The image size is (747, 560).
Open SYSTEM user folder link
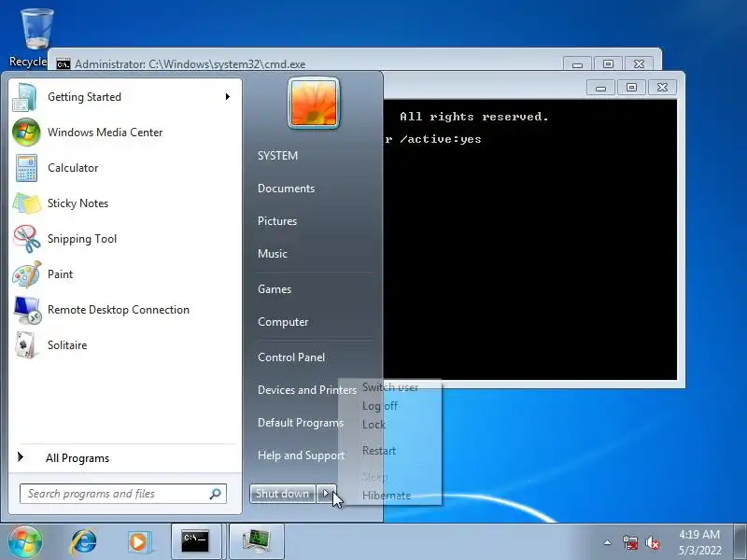(x=277, y=156)
